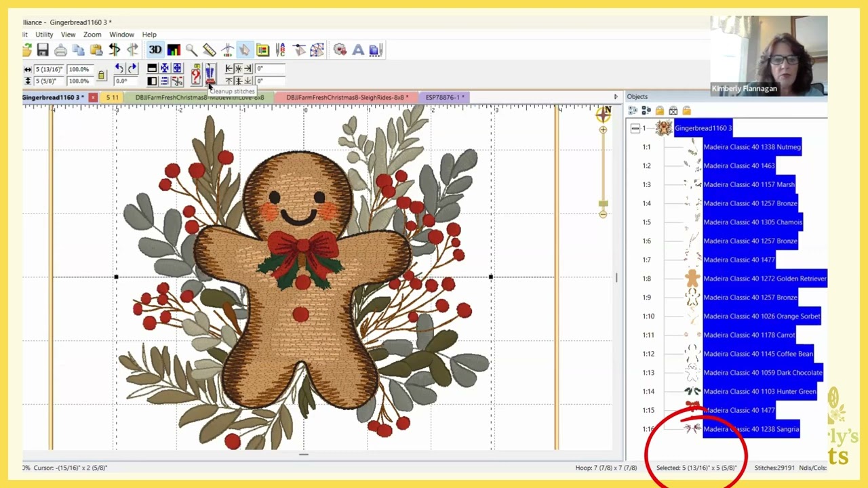The image size is (868, 488).
Task: Select the 1157 Marsh color layer
Action: [x=749, y=184]
